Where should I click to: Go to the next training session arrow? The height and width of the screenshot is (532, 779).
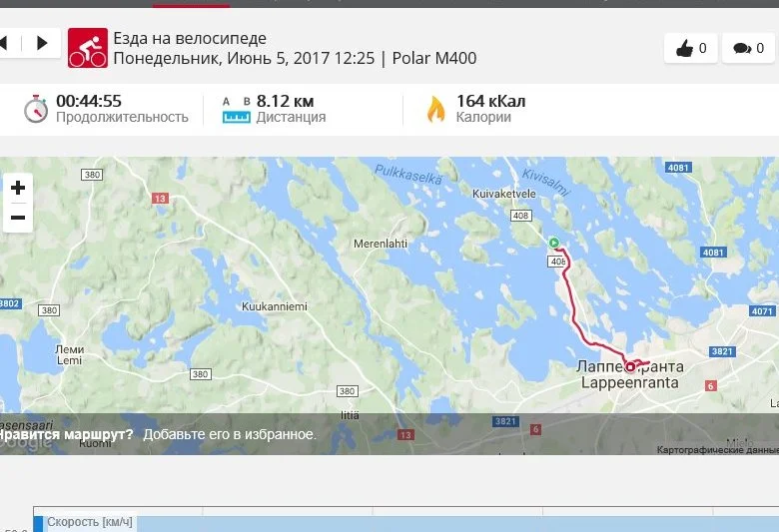point(42,43)
